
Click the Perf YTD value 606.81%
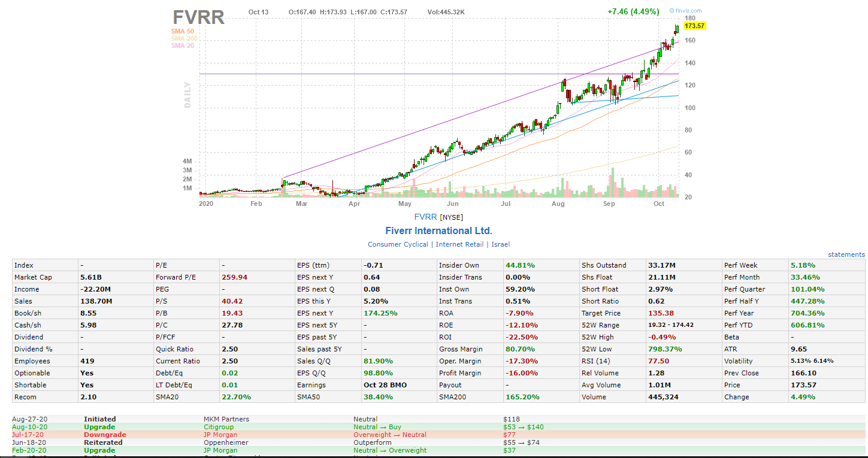[807, 325]
